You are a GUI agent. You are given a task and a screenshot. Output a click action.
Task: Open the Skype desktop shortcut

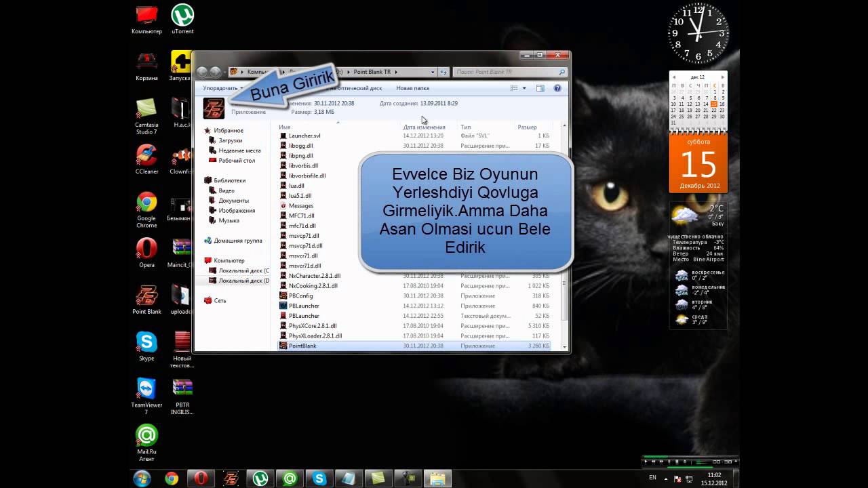point(146,346)
